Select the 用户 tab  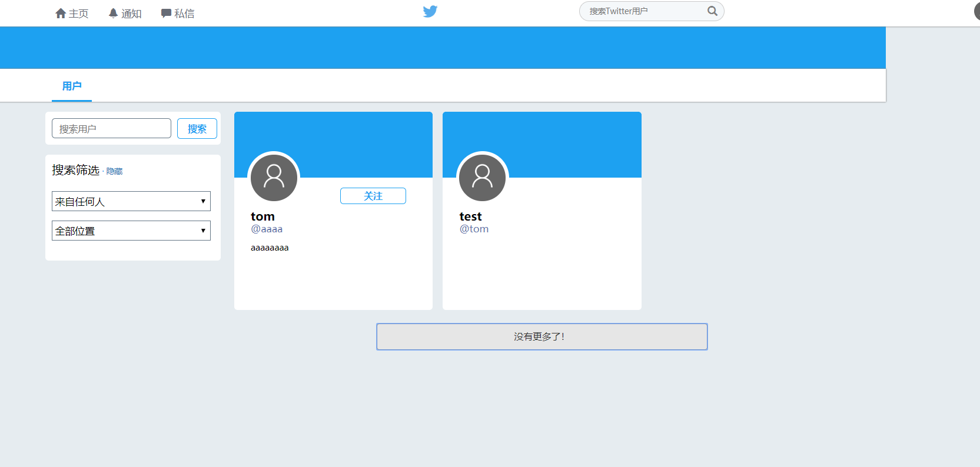pos(72,86)
